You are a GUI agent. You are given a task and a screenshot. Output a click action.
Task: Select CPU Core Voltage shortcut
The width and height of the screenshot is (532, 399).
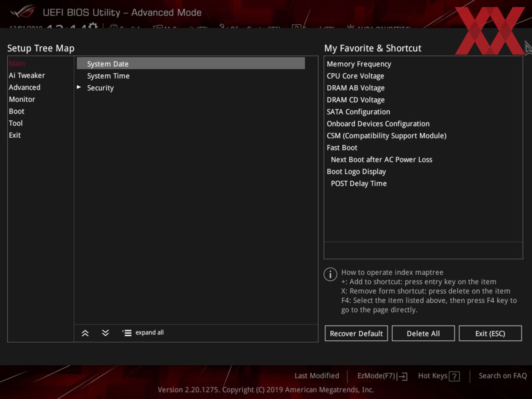355,76
